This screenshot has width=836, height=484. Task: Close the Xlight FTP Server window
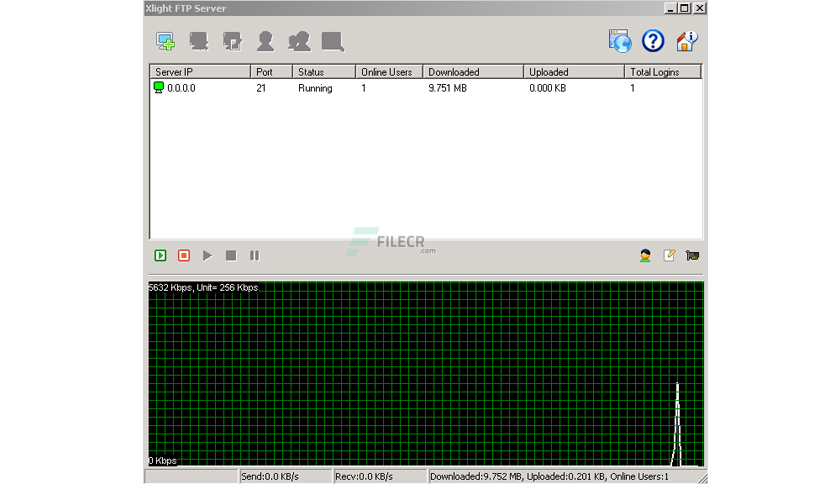coord(700,8)
